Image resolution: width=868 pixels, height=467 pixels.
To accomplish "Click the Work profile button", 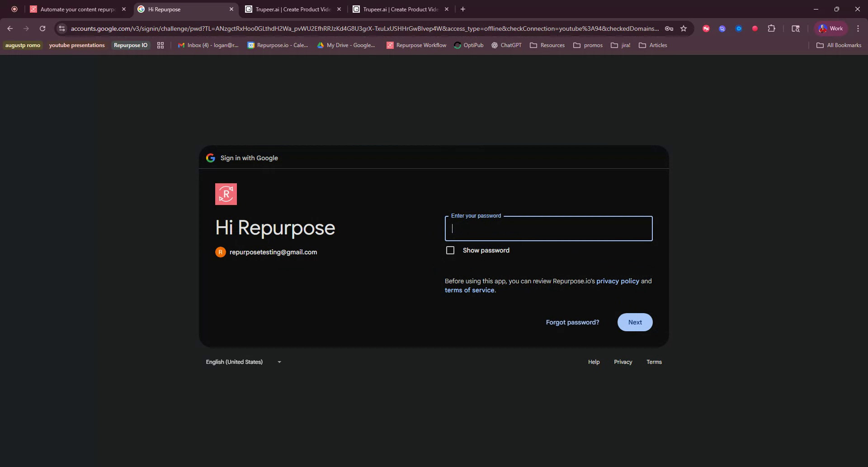I will point(830,28).
